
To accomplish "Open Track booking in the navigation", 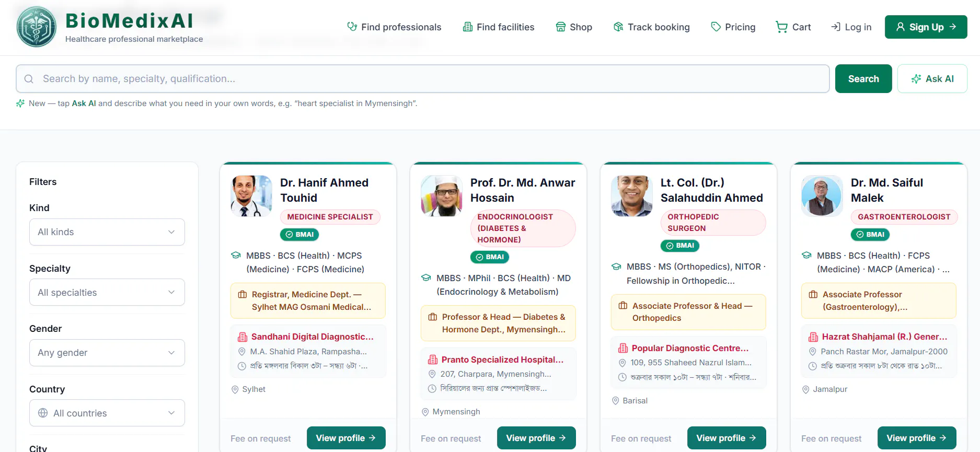I will click(652, 27).
